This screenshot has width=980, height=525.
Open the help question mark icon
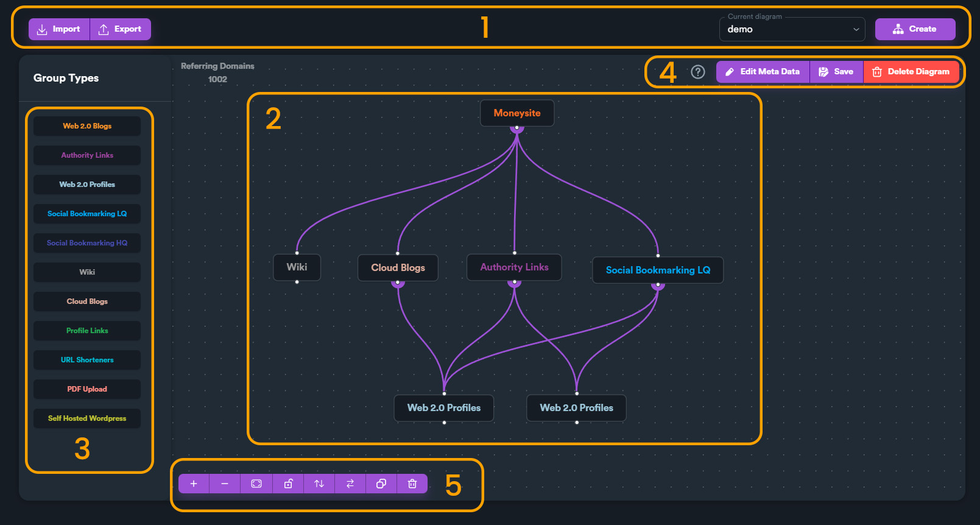[x=698, y=72]
